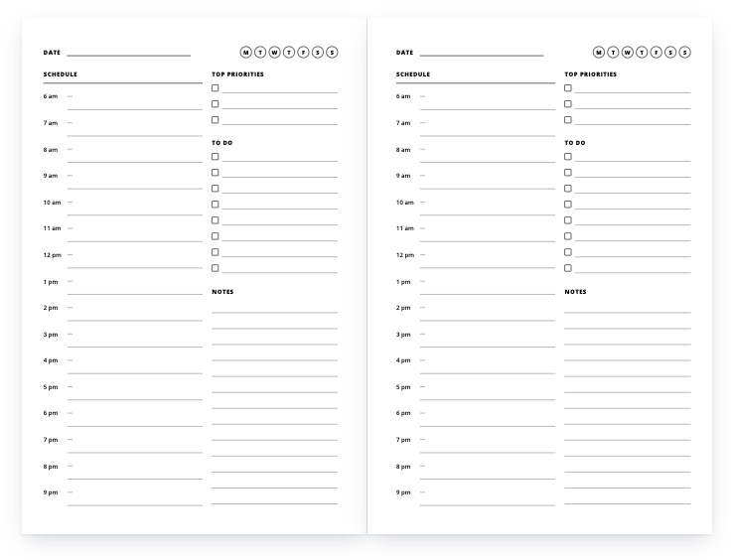
Task: Click the 1 pm label on right page
Action: pyautogui.click(x=403, y=282)
